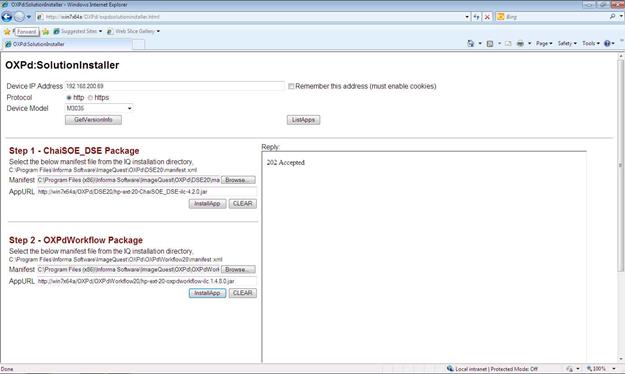This screenshot has height=374, width=625.
Task: Click the red Stop loading icon
Action: click(x=487, y=17)
